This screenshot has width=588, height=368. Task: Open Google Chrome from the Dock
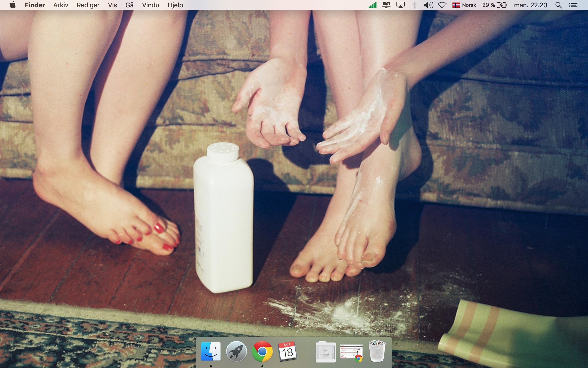point(262,351)
